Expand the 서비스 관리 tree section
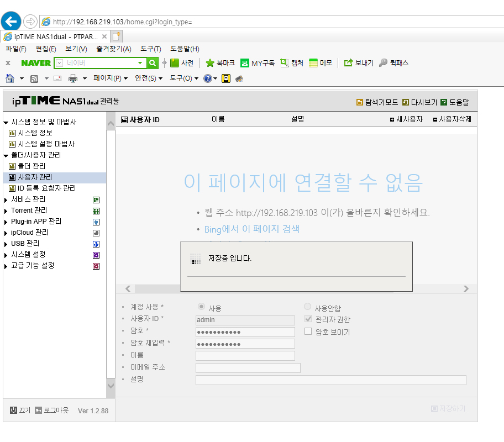This screenshot has width=504, height=442. click(x=6, y=200)
